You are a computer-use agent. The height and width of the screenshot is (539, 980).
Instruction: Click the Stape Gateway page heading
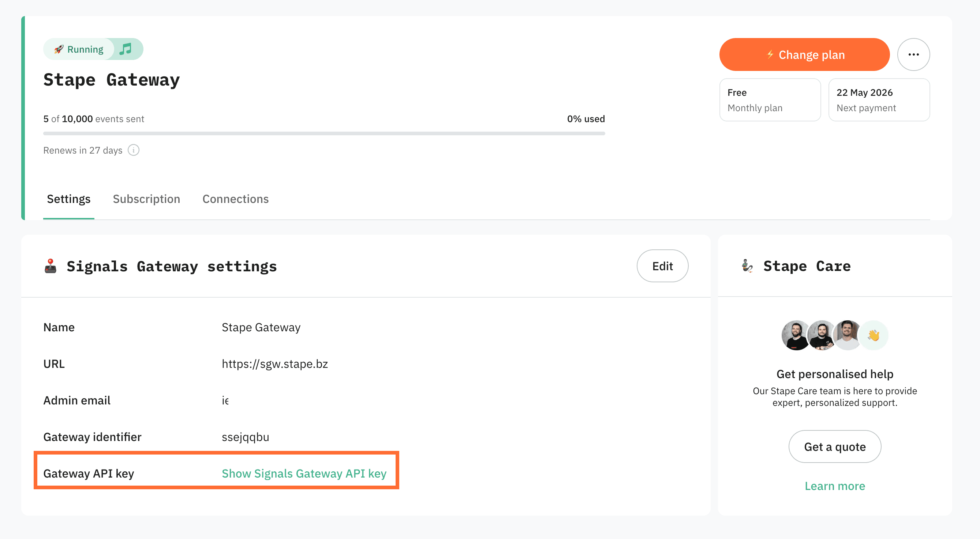coord(112,80)
